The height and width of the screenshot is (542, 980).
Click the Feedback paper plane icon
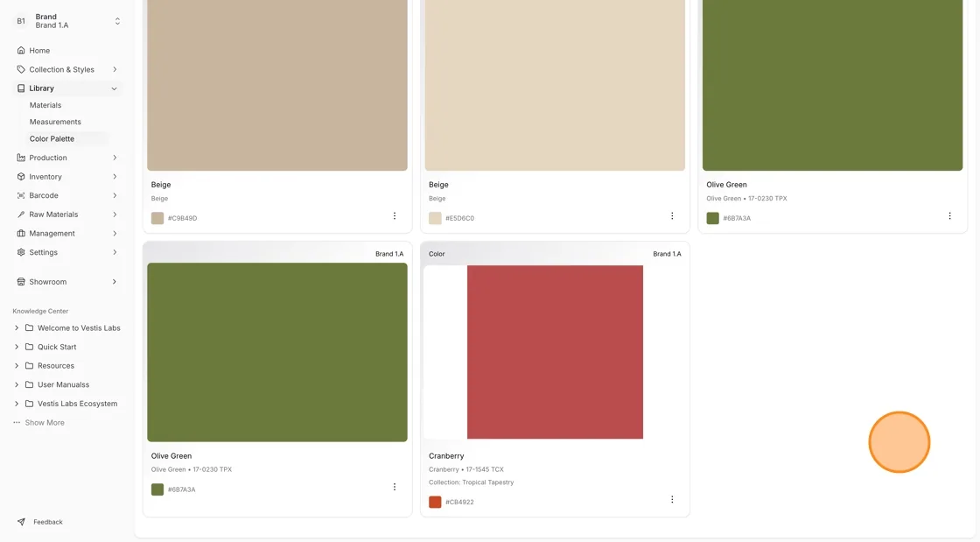click(21, 522)
